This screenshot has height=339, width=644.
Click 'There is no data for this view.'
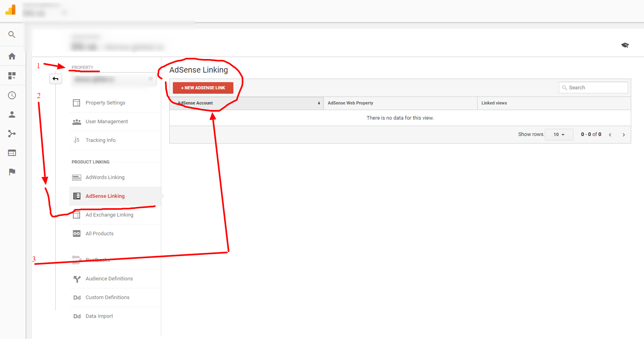click(x=400, y=118)
